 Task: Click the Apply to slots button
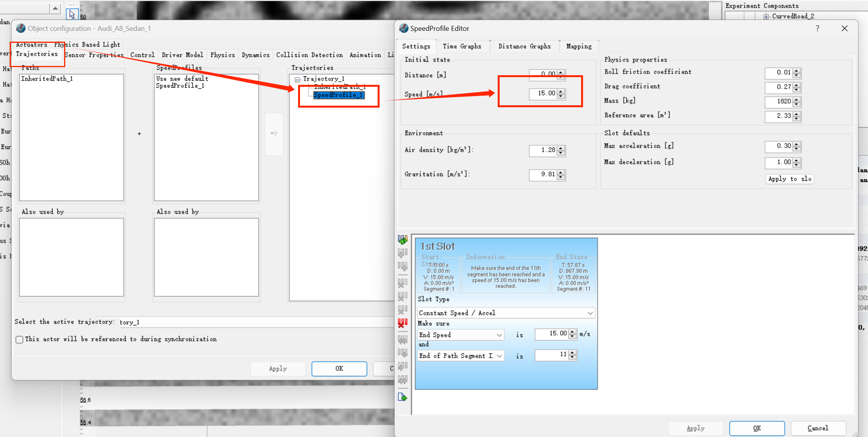790,179
